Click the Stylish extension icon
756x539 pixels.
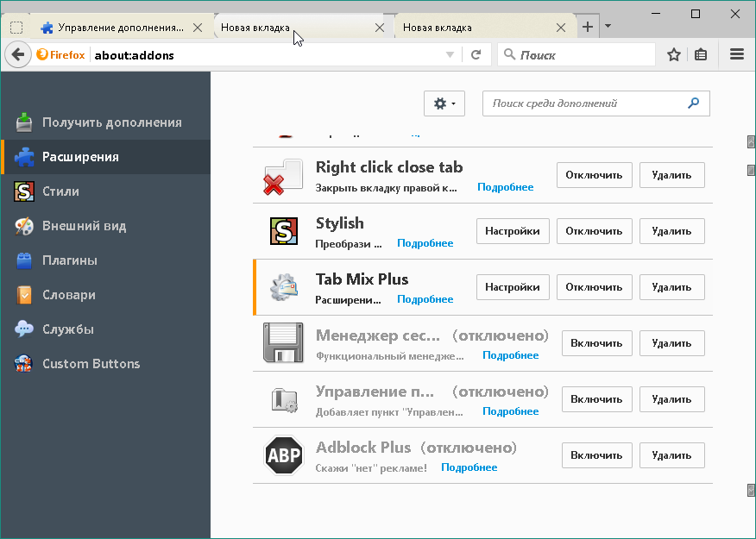[283, 231]
